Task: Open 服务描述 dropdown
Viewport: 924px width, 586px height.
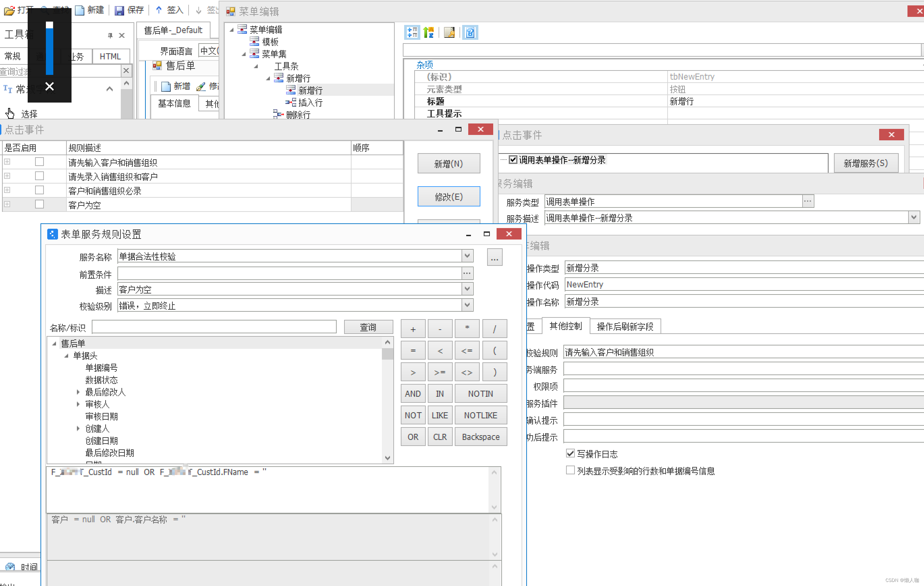Action: [x=914, y=217]
